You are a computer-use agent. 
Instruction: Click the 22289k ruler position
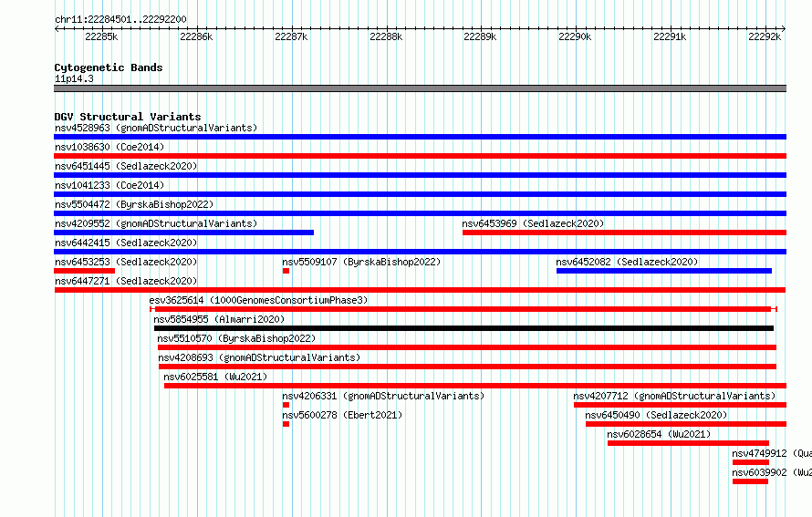pyautogui.click(x=480, y=36)
